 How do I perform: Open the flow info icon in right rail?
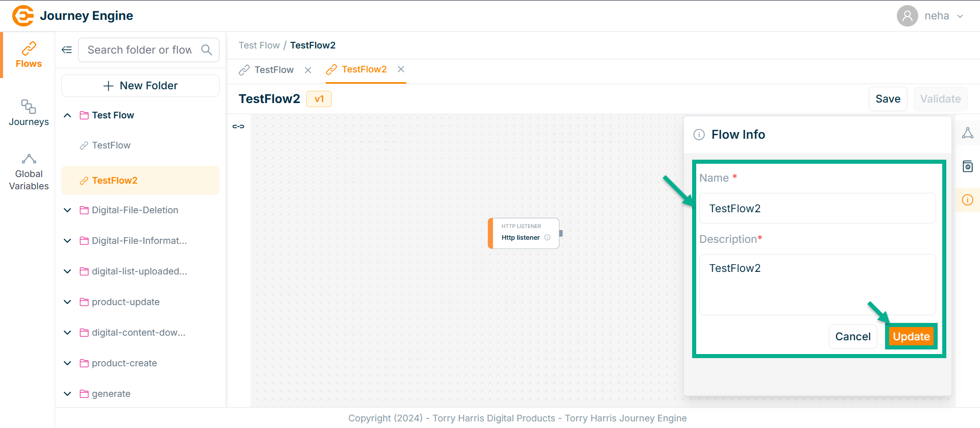tap(967, 200)
